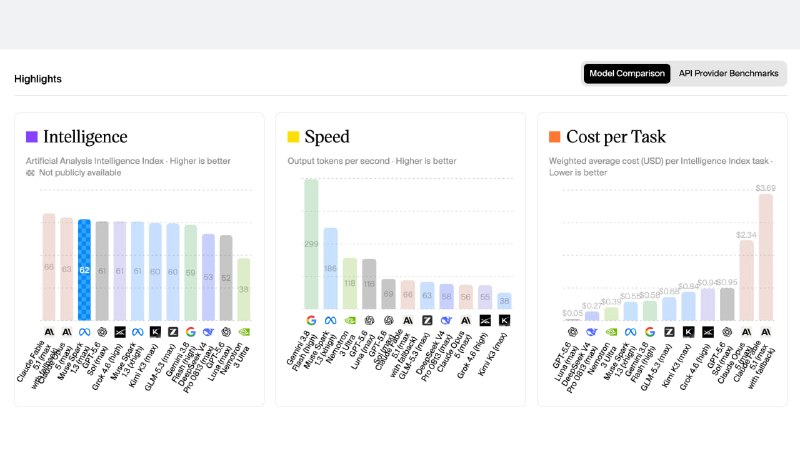Click xAI Grok 4.6 icon in Intelligence chart
This screenshot has height=461, width=800.
point(120,332)
